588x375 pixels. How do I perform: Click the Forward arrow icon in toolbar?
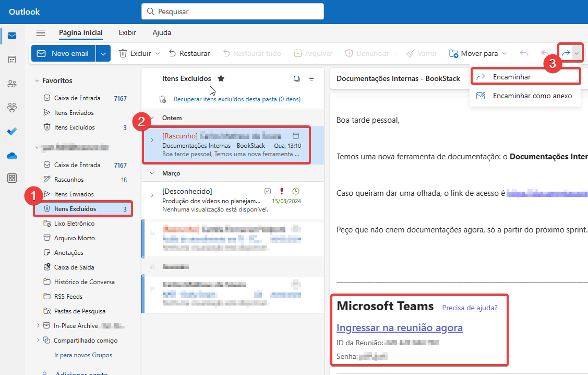pyautogui.click(x=566, y=53)
